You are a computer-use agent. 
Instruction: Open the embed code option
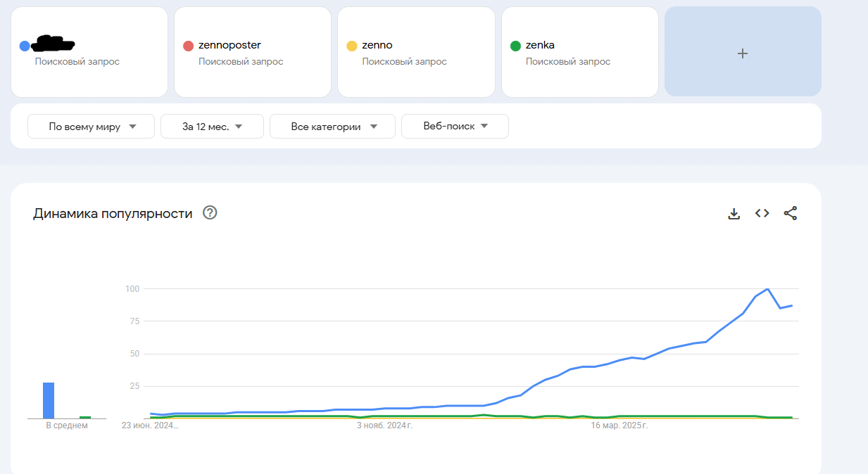click(762, 214)
